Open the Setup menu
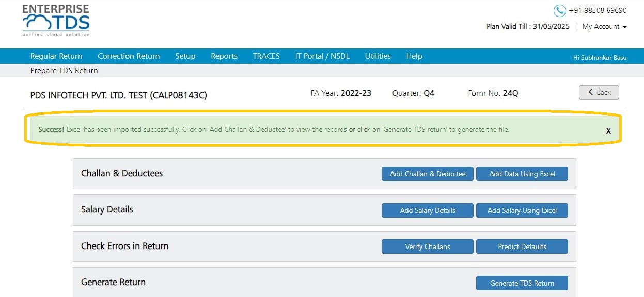This screenshot has width=644, height=297. tap(185, 56)
